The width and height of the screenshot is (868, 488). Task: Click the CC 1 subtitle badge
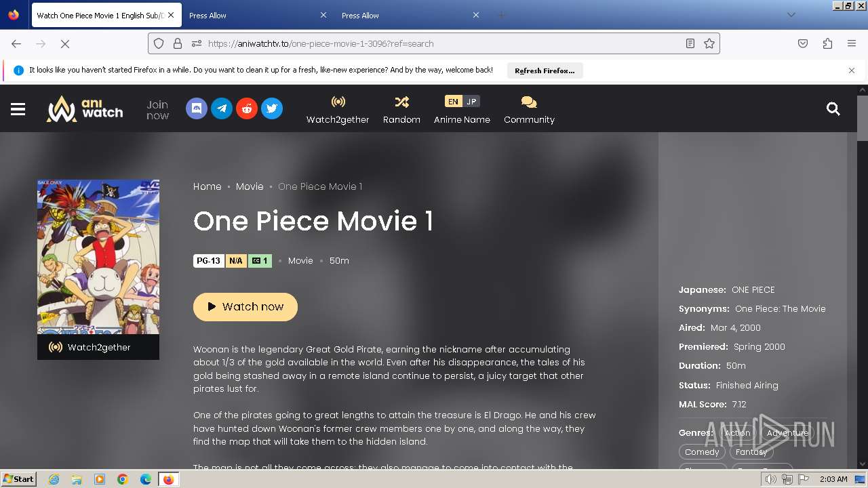click(260, 261)
